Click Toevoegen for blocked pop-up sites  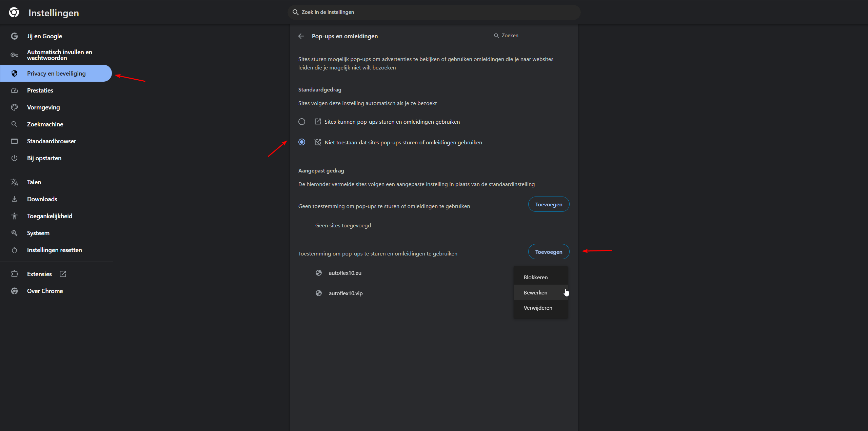pos(549,204)
